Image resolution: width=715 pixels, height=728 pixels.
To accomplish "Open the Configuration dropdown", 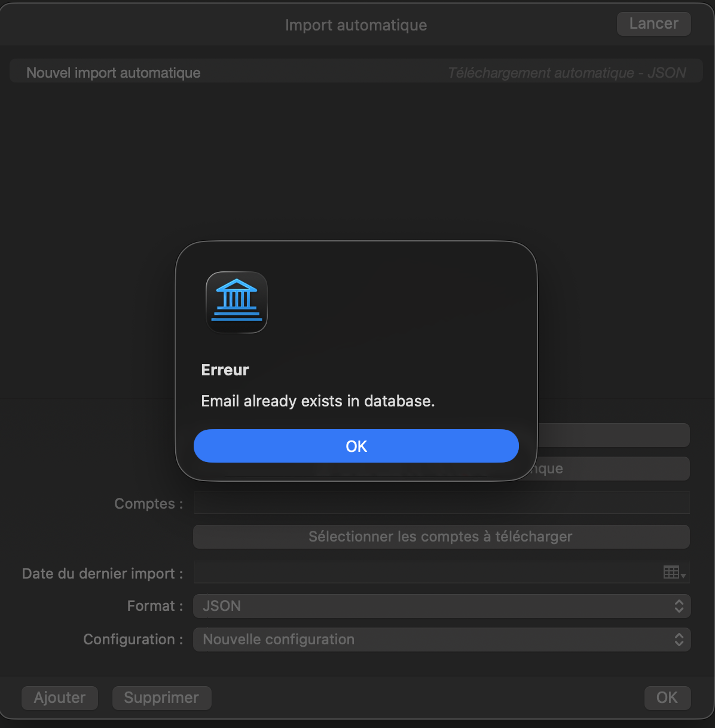I will [441, 640].
